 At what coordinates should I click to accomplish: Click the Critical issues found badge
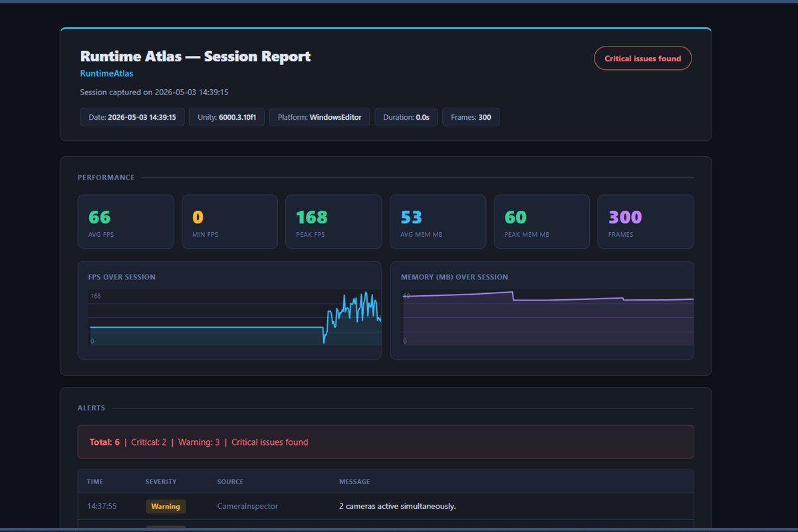(x=642, y=59)
